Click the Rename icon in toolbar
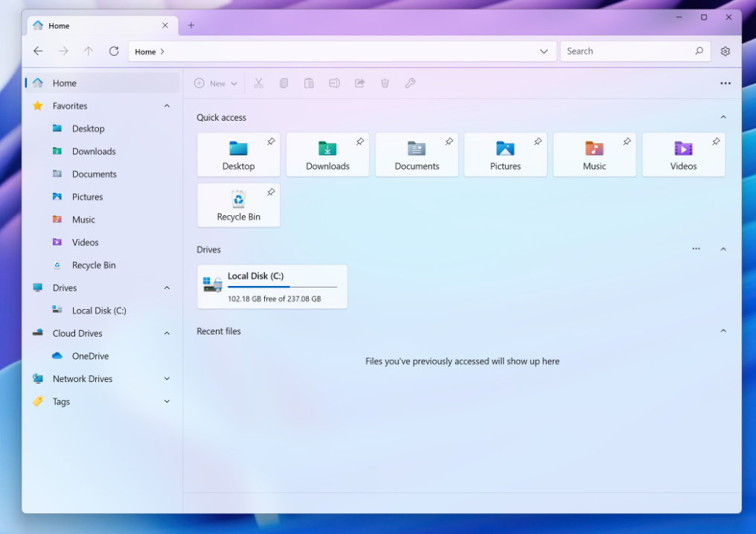Image resolution: width=756 pixels, height=534 pixels. (334, 83)
